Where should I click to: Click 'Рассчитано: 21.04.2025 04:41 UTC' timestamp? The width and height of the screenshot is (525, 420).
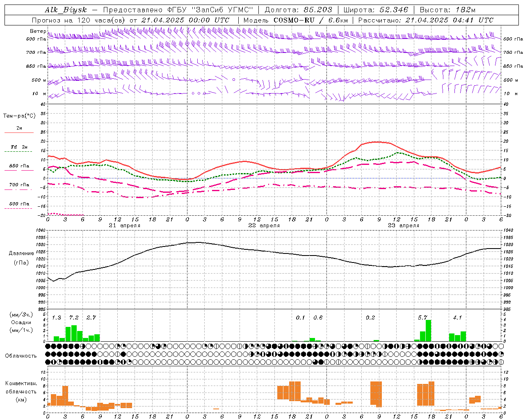tap(426, 20)
